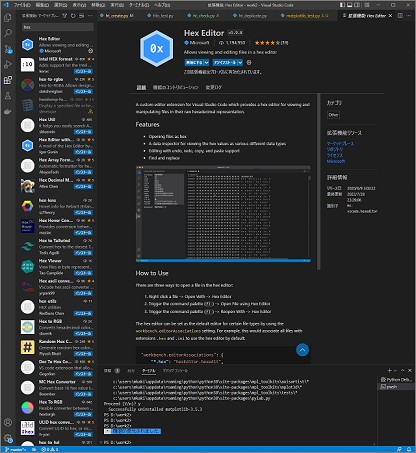
Task: Select the Extensions view icon
Action: point(8,80)
